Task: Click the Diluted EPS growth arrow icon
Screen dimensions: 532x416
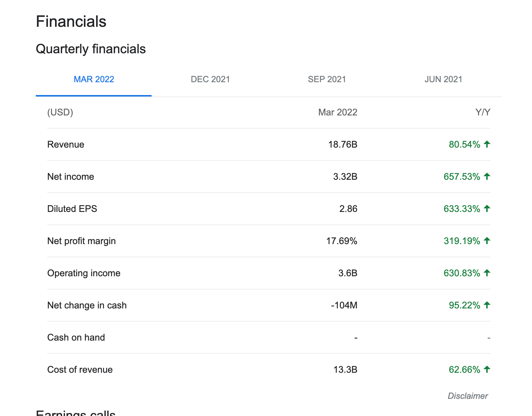Action: (x=487, y=209)
